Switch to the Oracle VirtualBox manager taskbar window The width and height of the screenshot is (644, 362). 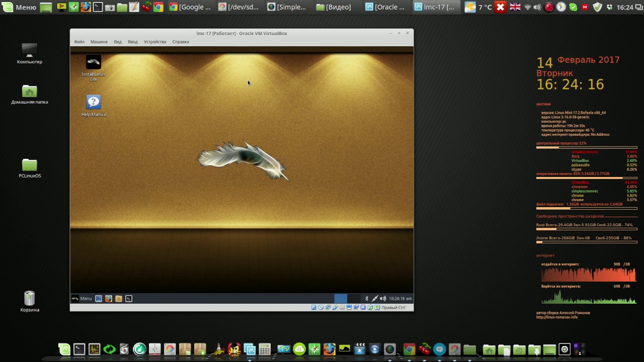click(385, 7)
